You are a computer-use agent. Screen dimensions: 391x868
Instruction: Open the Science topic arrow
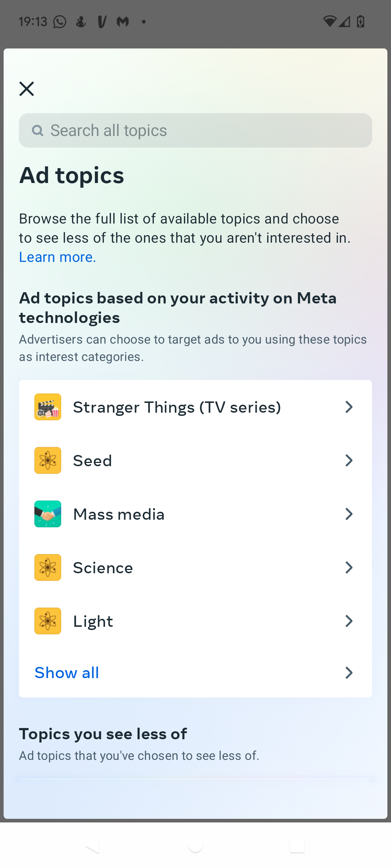tap(349, 567)
